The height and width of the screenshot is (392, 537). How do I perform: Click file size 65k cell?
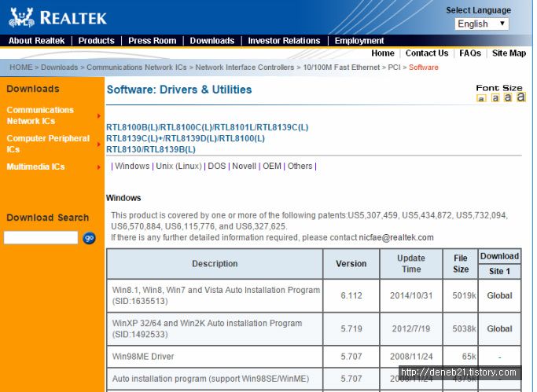460,357
